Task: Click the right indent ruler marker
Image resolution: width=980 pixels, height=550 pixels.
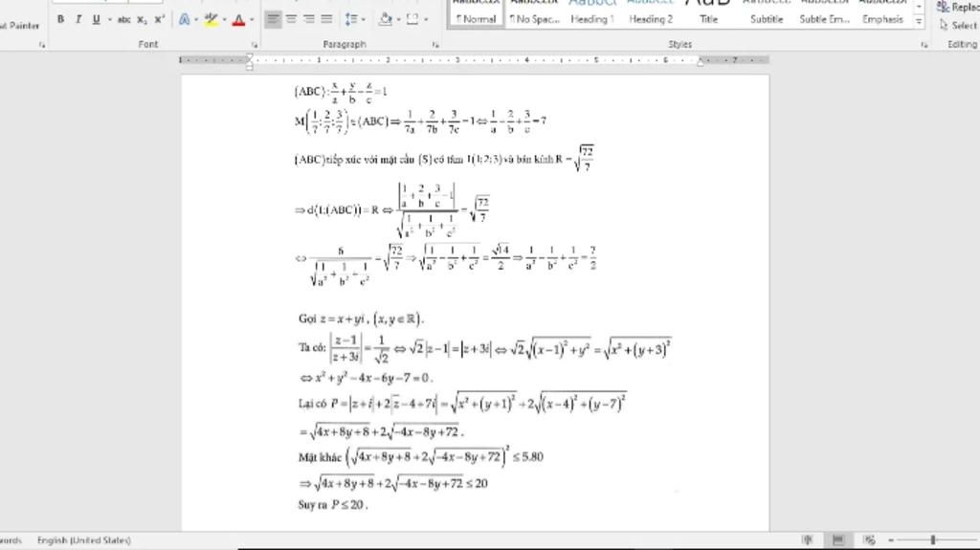Action: point(700,62)
